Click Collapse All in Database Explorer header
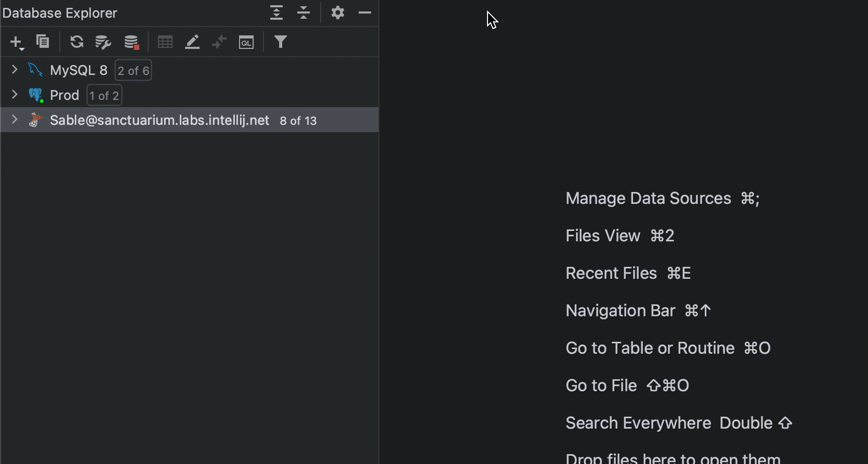 pyautogui.click(x=304, y=12)
